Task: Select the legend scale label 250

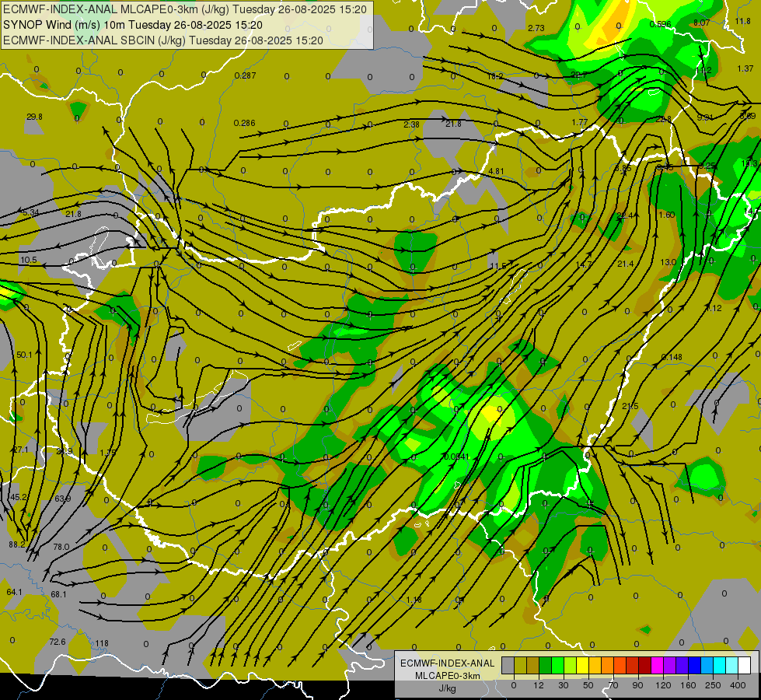Action: [713, 685]
